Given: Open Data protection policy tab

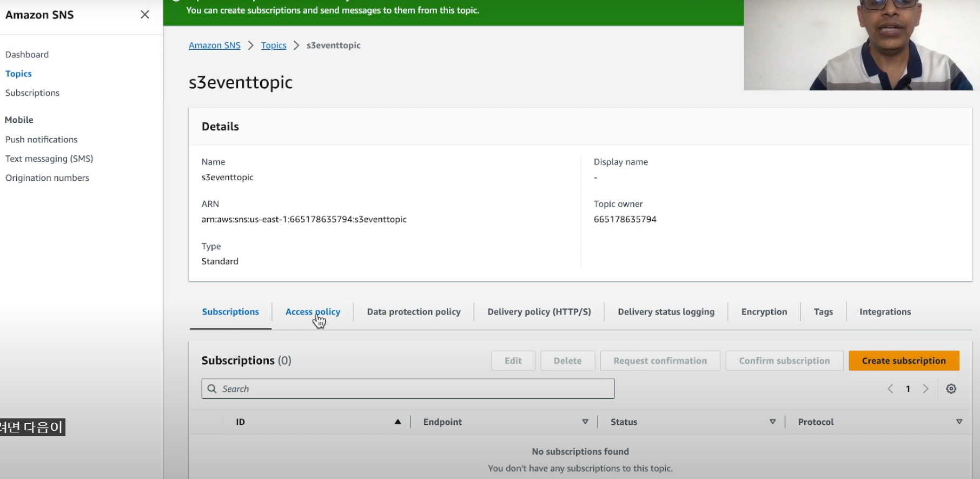Looking at the screenshot, I should (414, 312).
